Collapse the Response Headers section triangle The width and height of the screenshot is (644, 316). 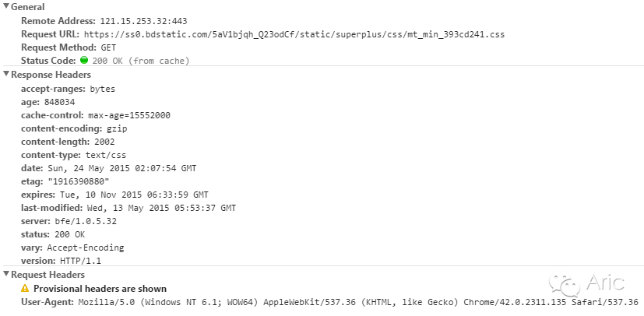click(x=6, y=74)
